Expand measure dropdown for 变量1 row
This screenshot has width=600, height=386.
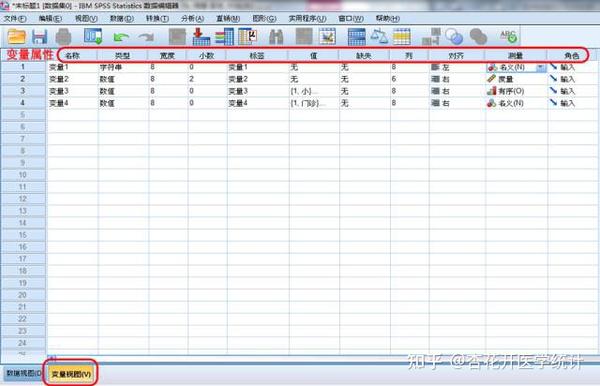(x=540, y=68)
